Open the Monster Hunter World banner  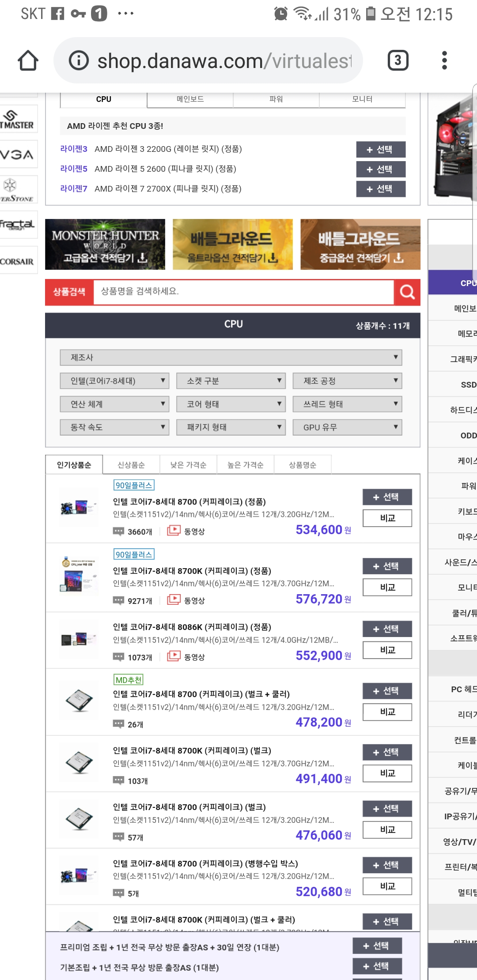105,245
